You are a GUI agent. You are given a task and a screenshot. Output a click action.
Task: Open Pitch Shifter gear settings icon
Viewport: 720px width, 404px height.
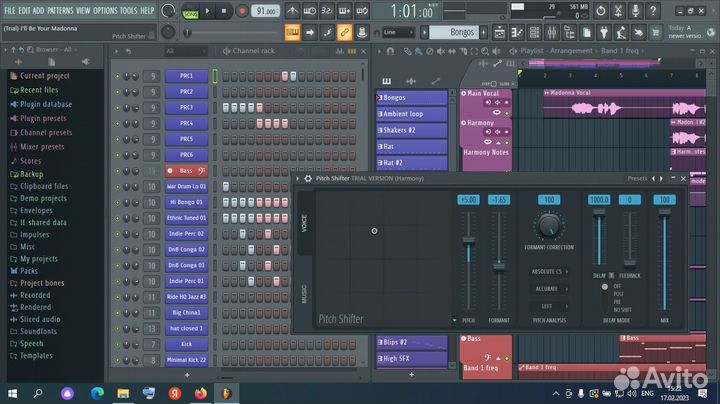[308, 179]
